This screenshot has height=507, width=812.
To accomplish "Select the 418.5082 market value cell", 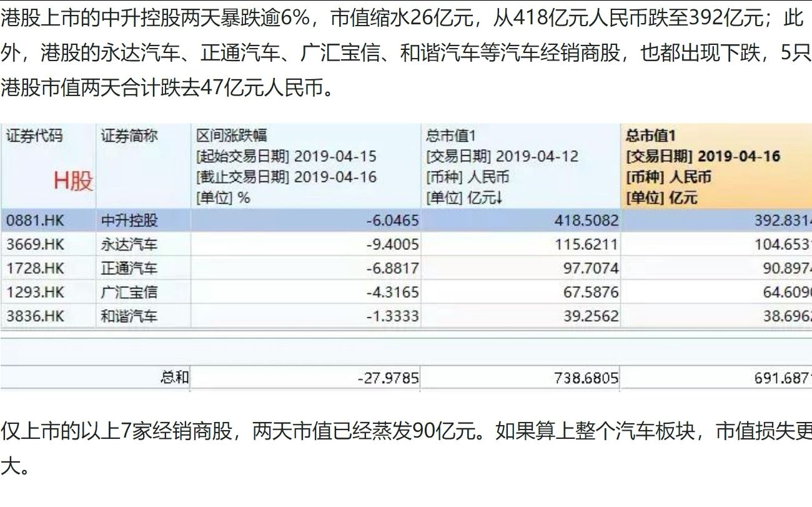I will coord(521,220).
